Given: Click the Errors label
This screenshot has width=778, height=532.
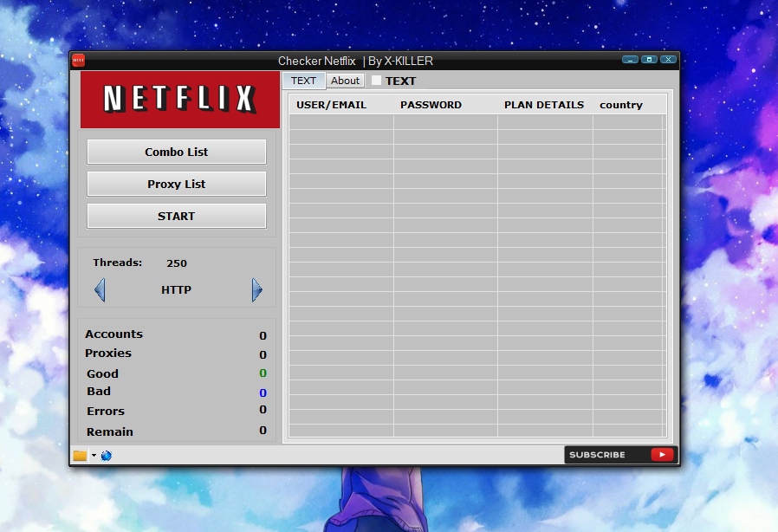Looking at the screenshot, I should [x=106, y=411].
